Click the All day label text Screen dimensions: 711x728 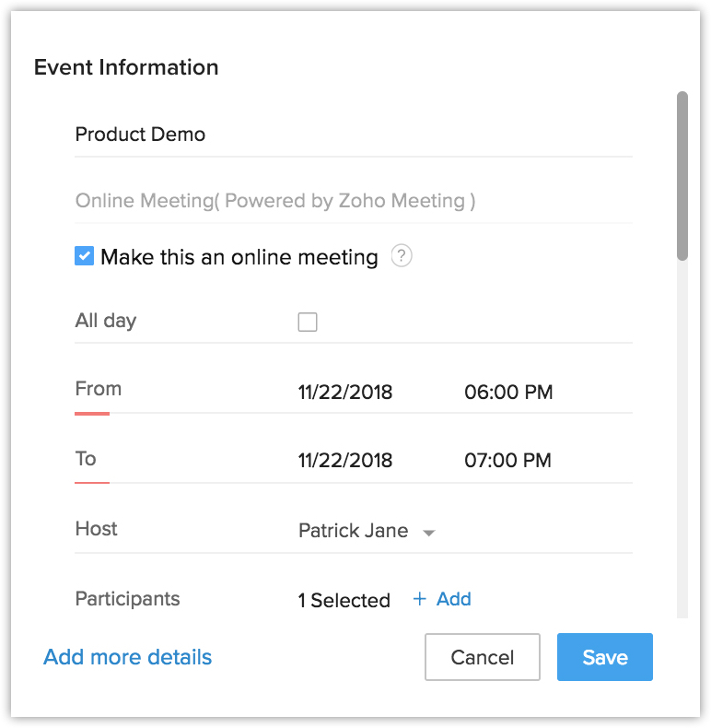click(x=106, y=322)
